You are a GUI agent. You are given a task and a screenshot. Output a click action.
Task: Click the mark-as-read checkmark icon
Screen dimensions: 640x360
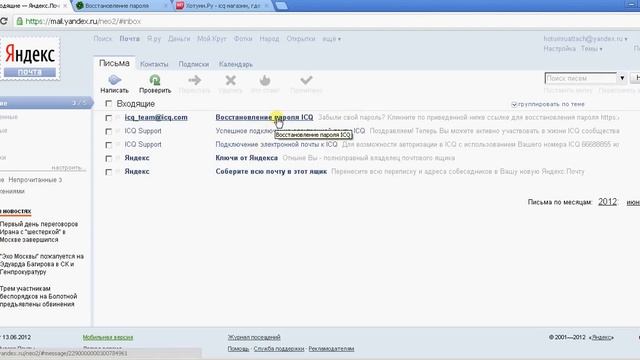tap(306, 80)
